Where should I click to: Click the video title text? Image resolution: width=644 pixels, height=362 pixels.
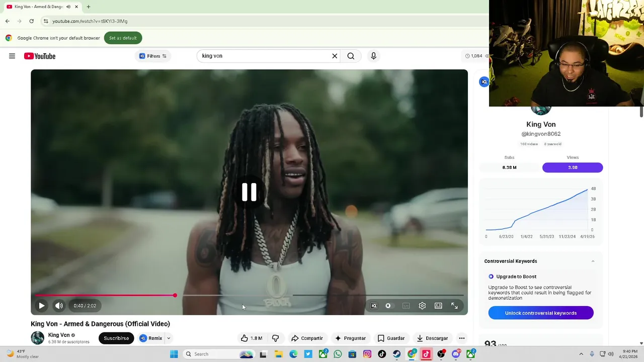click(100, 324)
